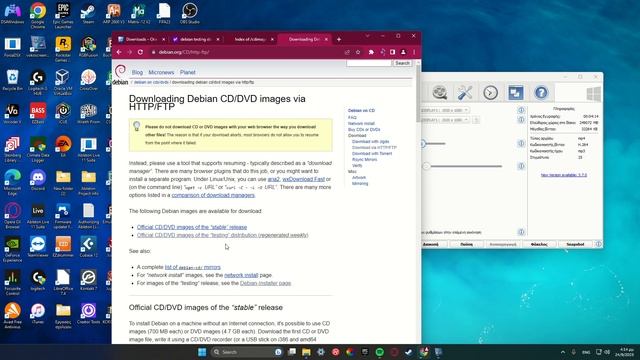
Task: Open stable release CD/DVD images link
Action: (x=192, y=227)
